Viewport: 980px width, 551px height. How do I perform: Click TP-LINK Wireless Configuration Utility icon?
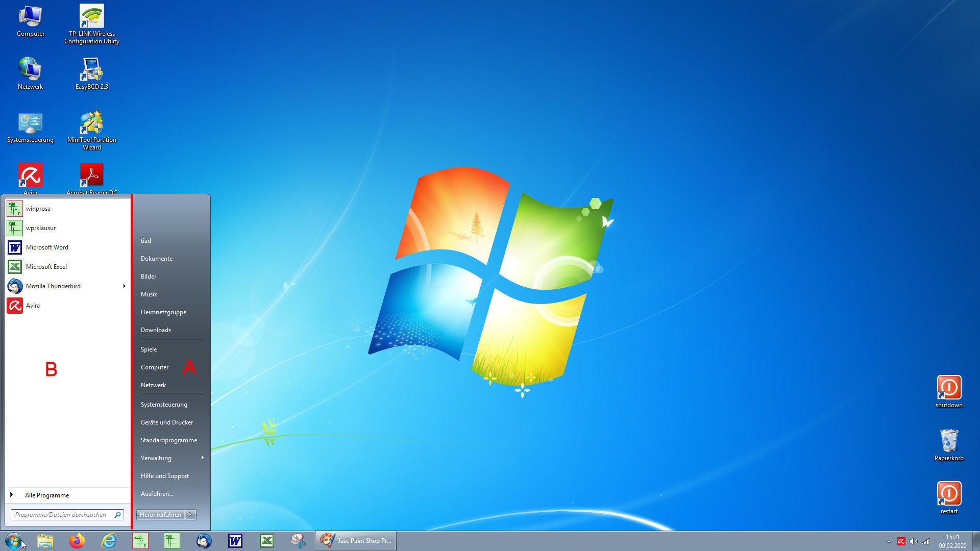92,16
